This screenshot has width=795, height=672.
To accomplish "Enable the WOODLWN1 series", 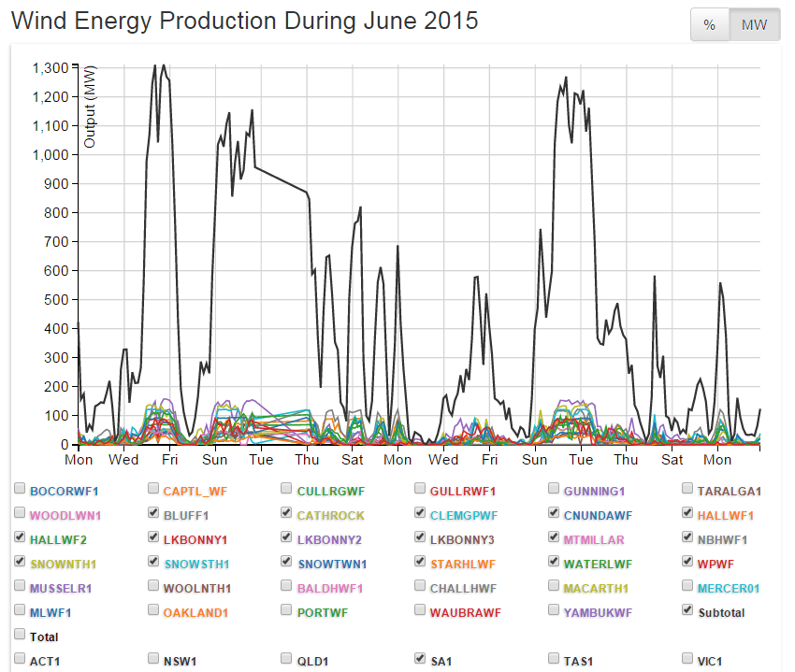I will point(20,512).
